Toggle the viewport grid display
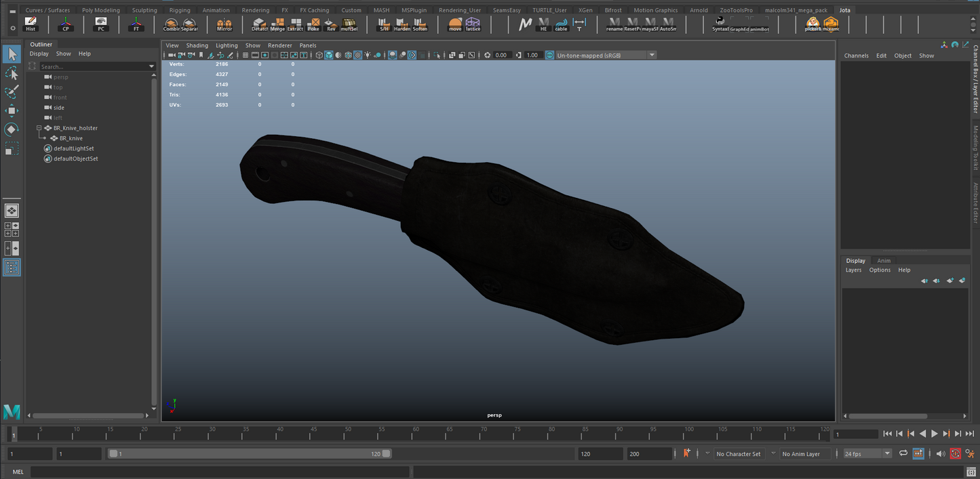Image resolution: width=980 pixels, height=479 pixels. click(246, 56)
